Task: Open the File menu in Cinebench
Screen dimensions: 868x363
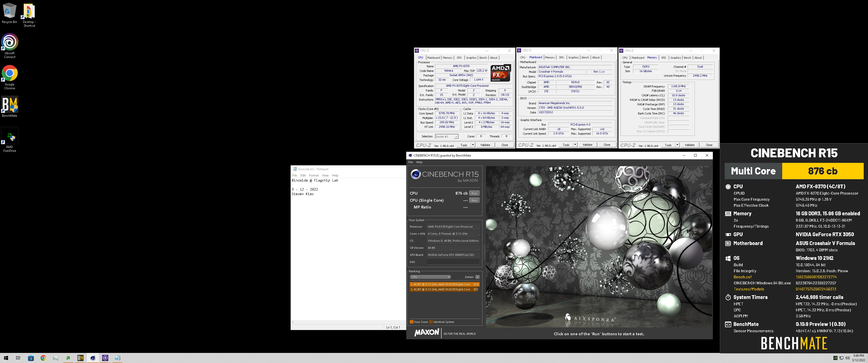Action: point(411,162)
